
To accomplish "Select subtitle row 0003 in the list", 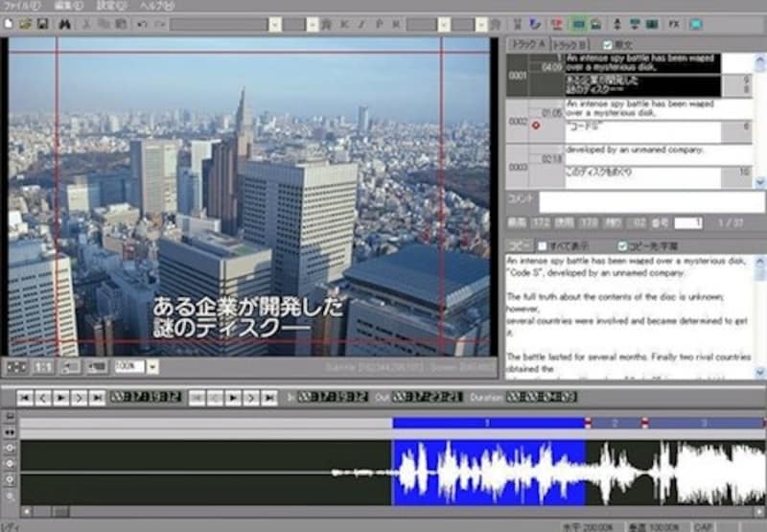I will pyautogui.click(x=629, y=167).
